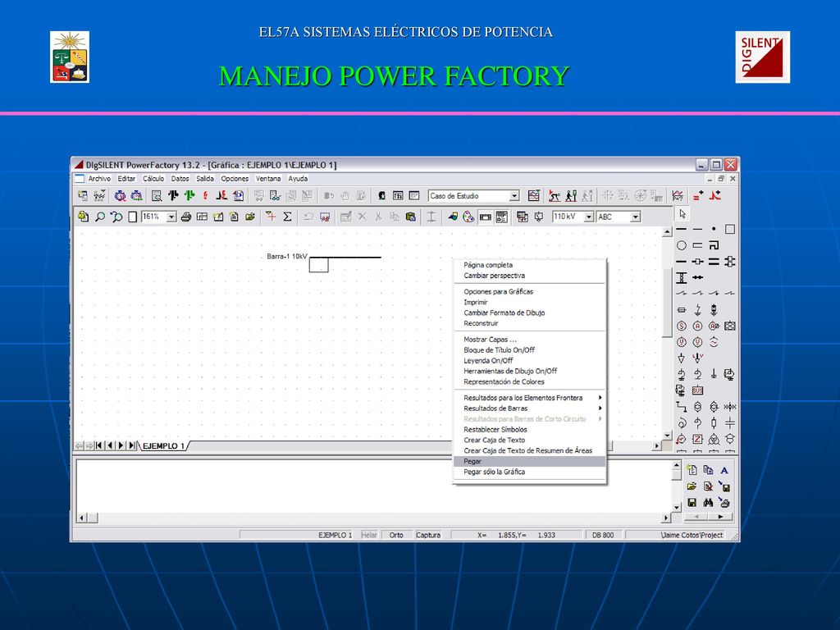Click the red short-circuit lightning icon

[205, 196]
